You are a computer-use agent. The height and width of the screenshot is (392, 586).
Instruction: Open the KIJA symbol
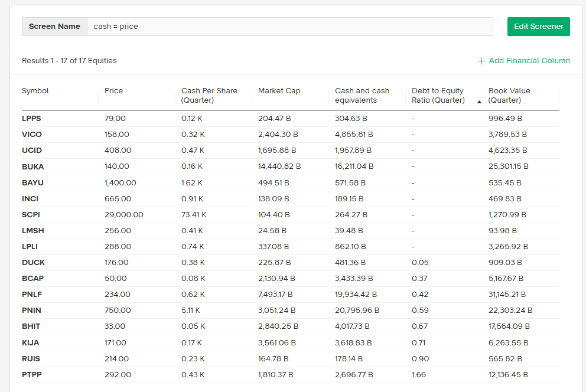coord(30,343)
